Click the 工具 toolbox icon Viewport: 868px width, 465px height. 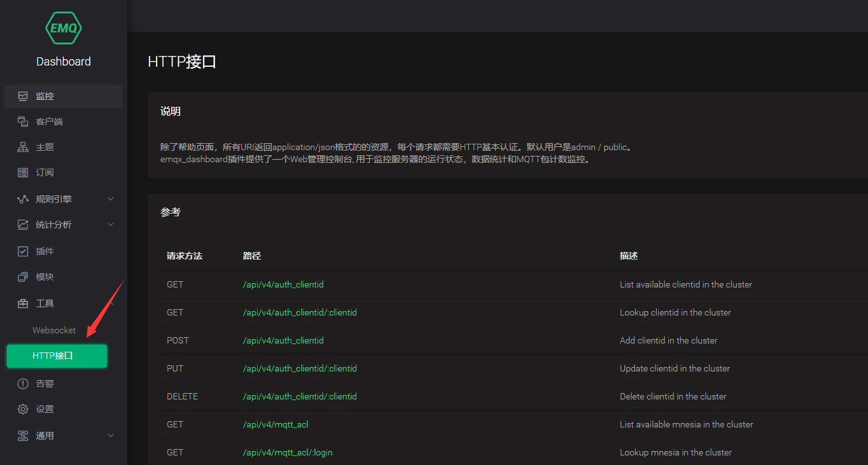pos(23,303)
